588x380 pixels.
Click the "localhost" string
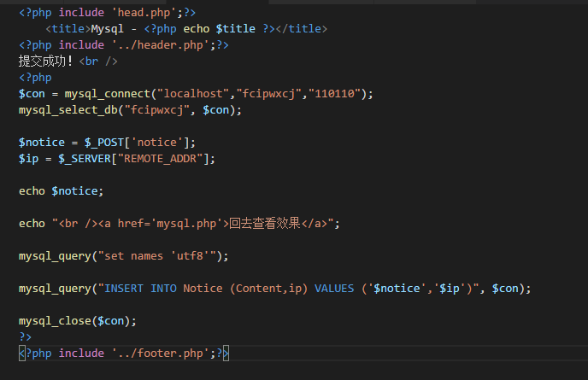click(193, 94)
